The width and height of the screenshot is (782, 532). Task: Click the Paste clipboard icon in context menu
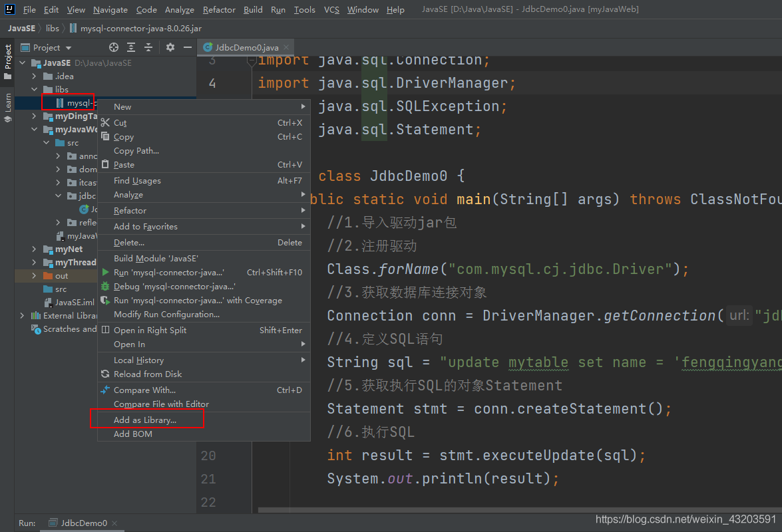click(x=105, y=164)
